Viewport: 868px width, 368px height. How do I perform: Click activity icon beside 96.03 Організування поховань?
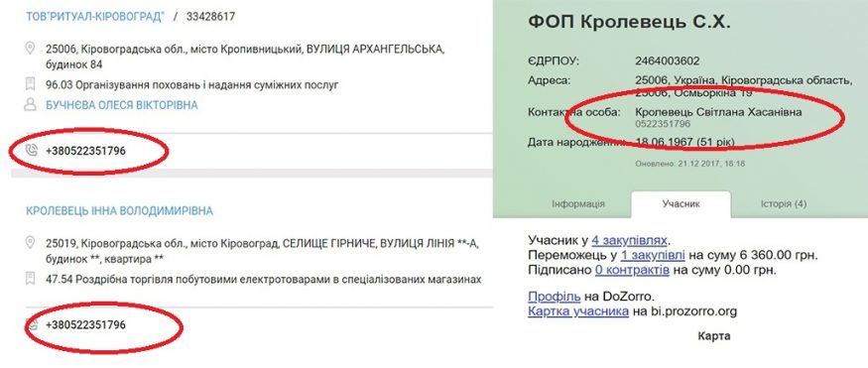click(31, 84)
